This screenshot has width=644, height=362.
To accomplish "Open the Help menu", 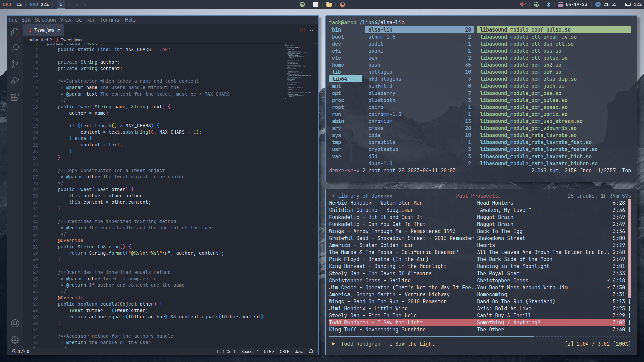I will (130, 20).
